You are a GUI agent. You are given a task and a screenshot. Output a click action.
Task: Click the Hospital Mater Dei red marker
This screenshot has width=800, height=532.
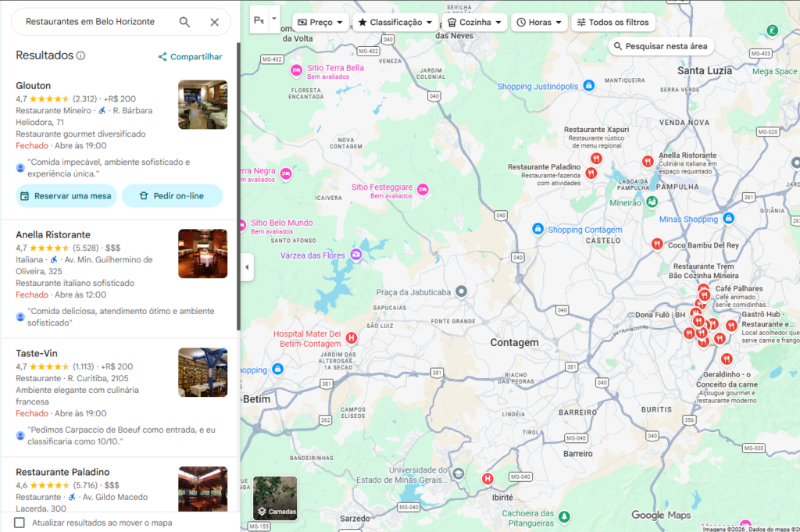[351, 338]
